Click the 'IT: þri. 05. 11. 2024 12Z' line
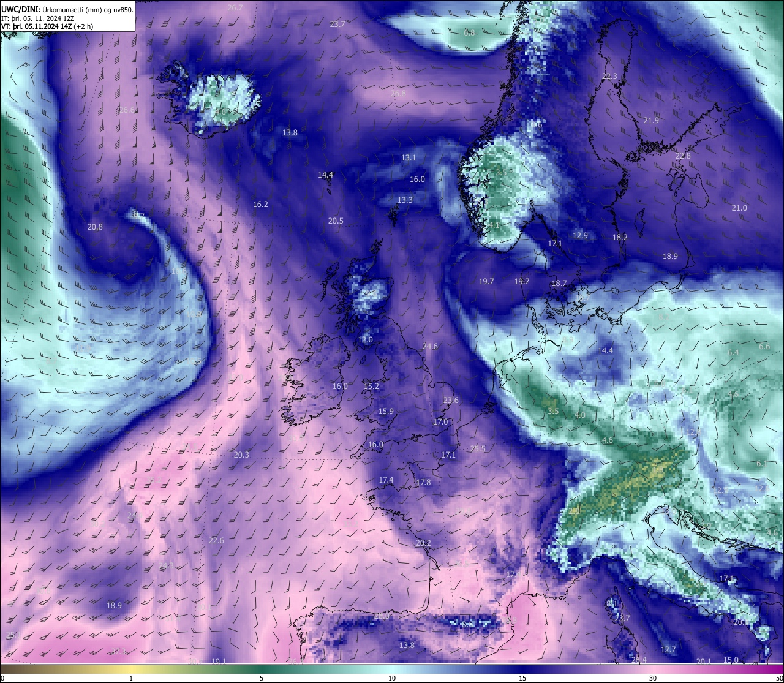The height and width of the screenshot is (683, 784). [x=38, y=18]
